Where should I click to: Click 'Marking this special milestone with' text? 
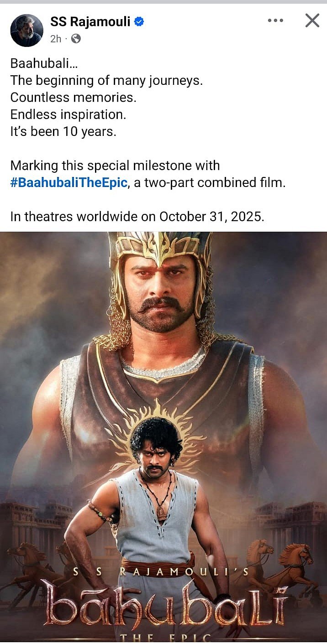tap(115, 165)
